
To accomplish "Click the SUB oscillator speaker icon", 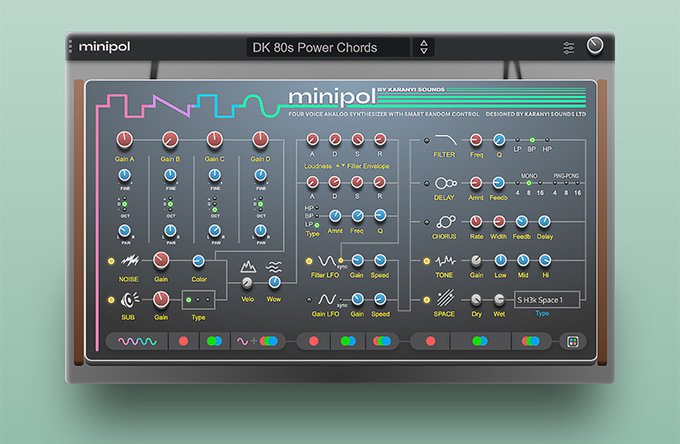I will click(x=130, y=298).
